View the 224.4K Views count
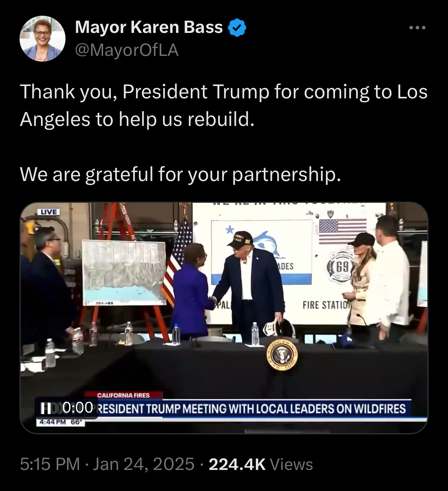The image size is (448, 491). pos(261,464)
